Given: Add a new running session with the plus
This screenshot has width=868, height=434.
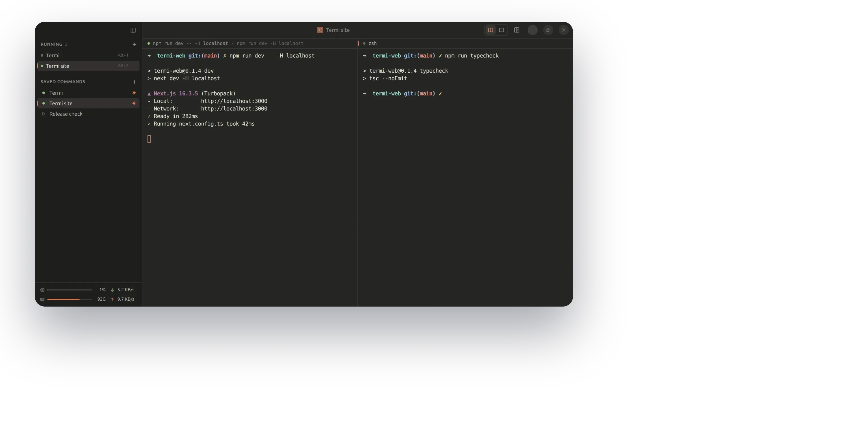Looking at the screenshot, I should click(134, 44).
